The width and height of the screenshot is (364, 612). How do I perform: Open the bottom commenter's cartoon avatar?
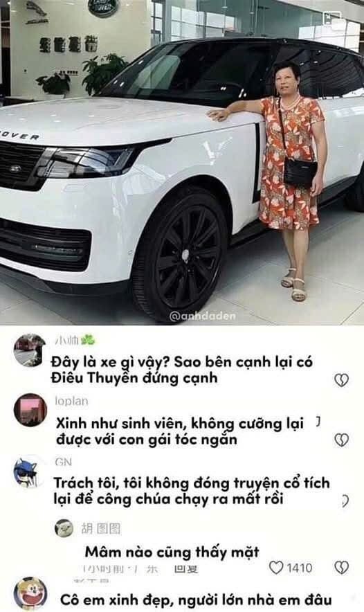30,593
